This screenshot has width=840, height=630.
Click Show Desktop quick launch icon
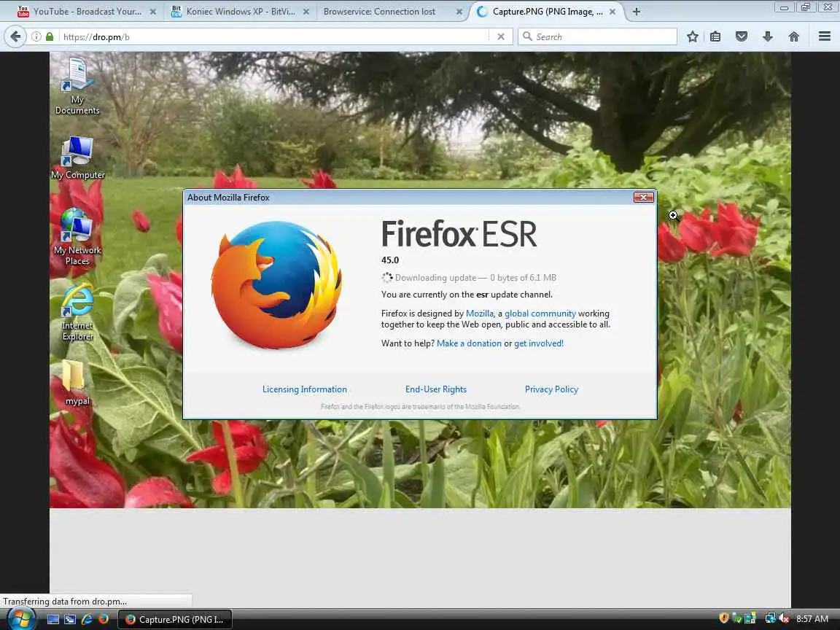[53, 619]
